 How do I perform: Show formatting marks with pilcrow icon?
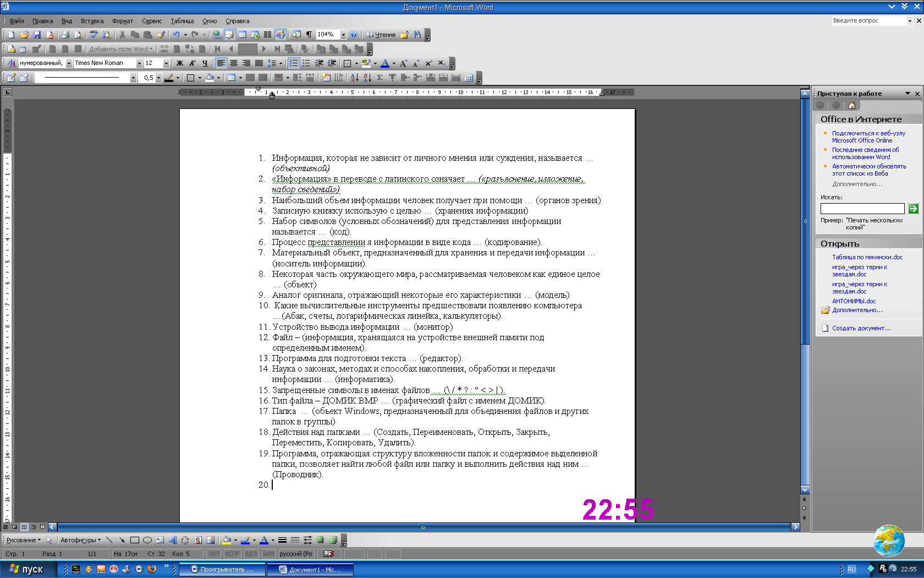coord(309,35)
